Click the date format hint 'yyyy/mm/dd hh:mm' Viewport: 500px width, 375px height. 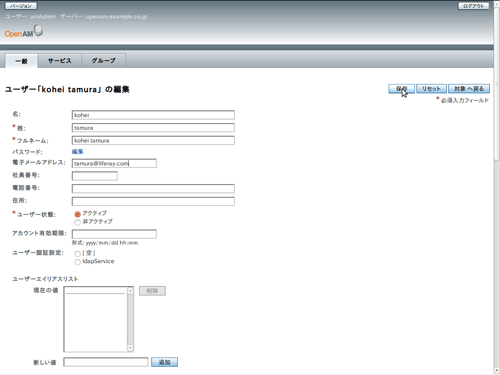tap(112, 243)
